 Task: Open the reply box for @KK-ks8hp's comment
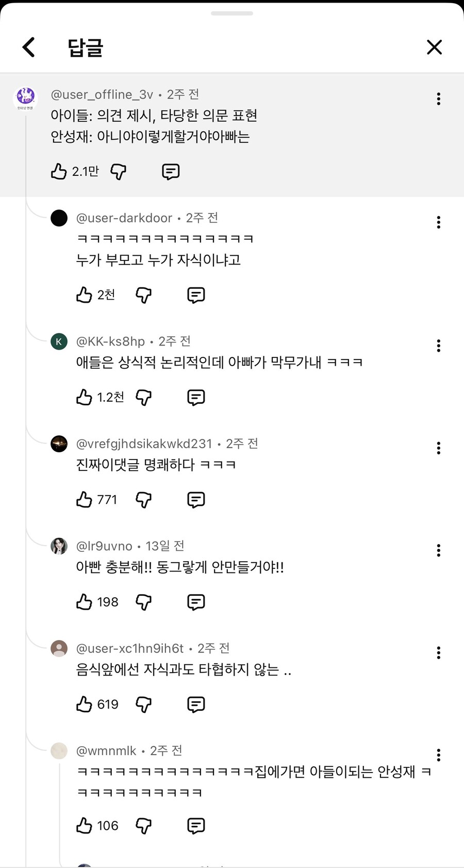[196, 397]
